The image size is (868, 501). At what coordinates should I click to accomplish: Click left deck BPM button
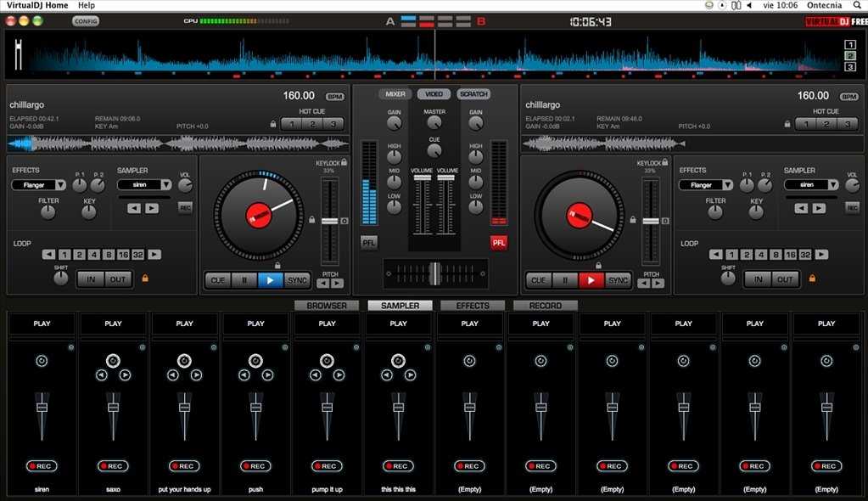(335, 97)
